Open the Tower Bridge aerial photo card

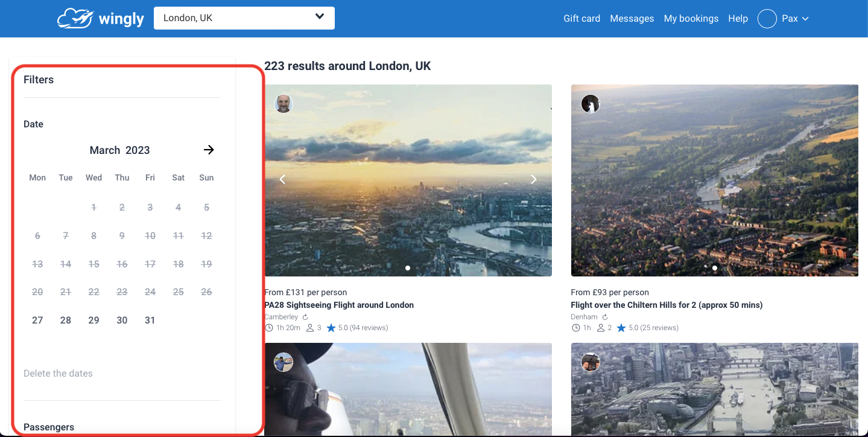pos(714,389)
